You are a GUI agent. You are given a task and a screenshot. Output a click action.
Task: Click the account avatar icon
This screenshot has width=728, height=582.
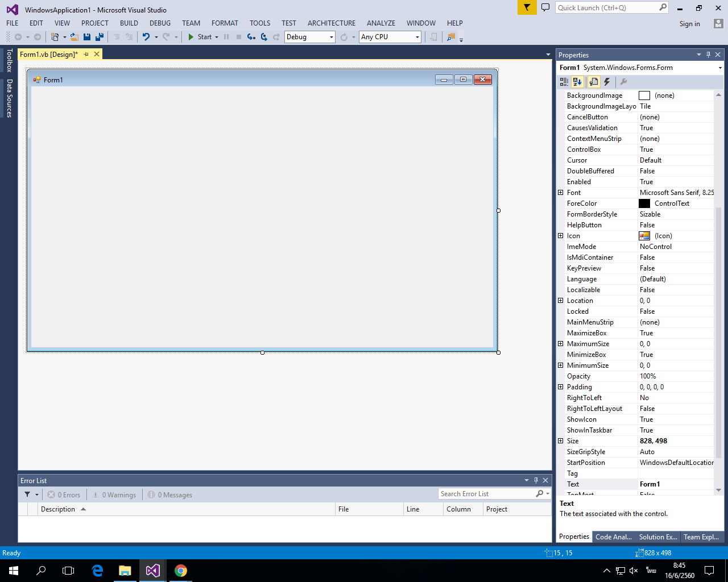tap(718, 24)
